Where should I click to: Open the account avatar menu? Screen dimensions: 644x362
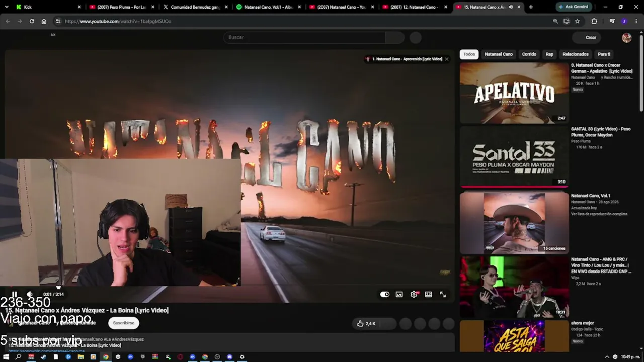tap(627, 38)
